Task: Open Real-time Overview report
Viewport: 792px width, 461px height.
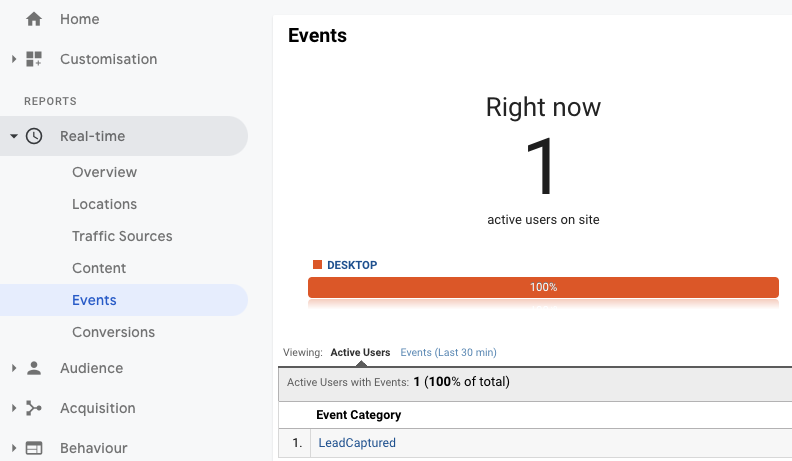Action: click(104, 172)
